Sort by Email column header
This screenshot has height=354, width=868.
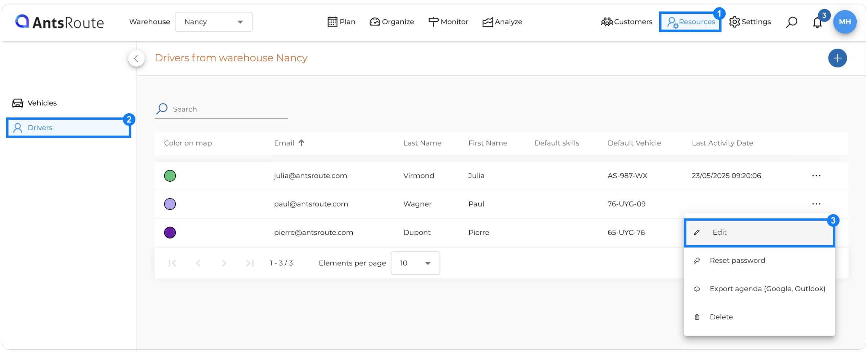284,143
